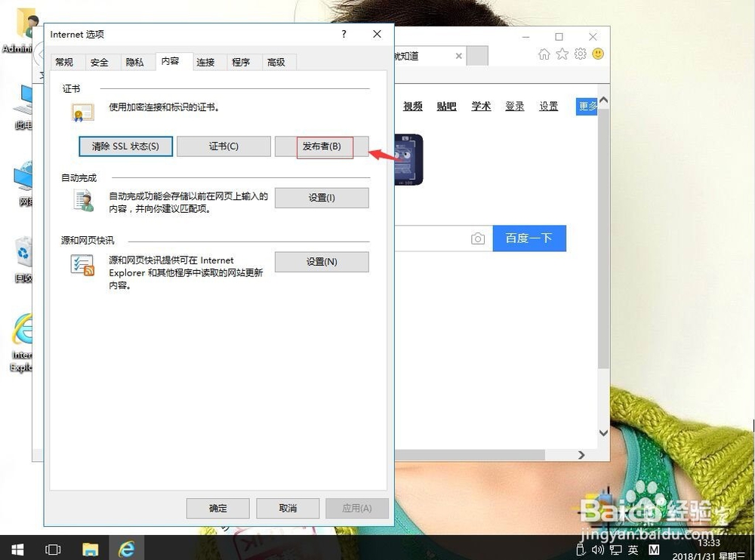Click the help question mark in dialog title
Image resolution: width=755 pixels, height=560 pixels.
[344, 34]
